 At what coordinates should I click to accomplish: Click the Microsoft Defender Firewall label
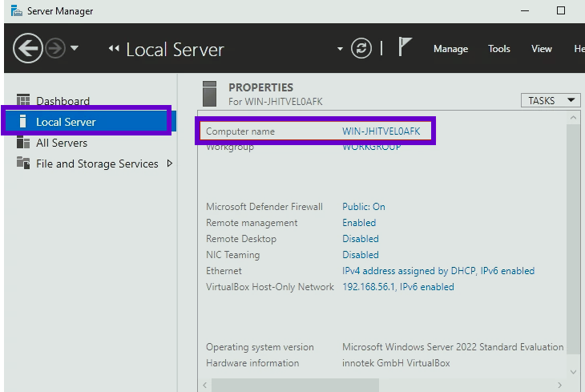pos(264,207)
